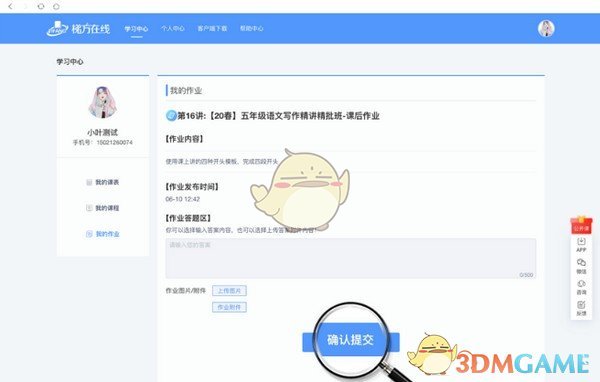
Task: Click the 作业附件 attachment button
Action: pos(229,307)
